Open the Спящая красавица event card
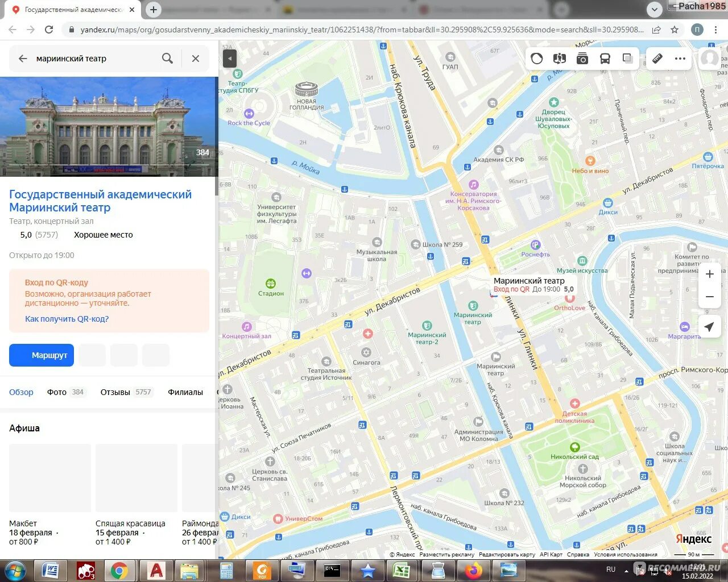 click(136, 494)
